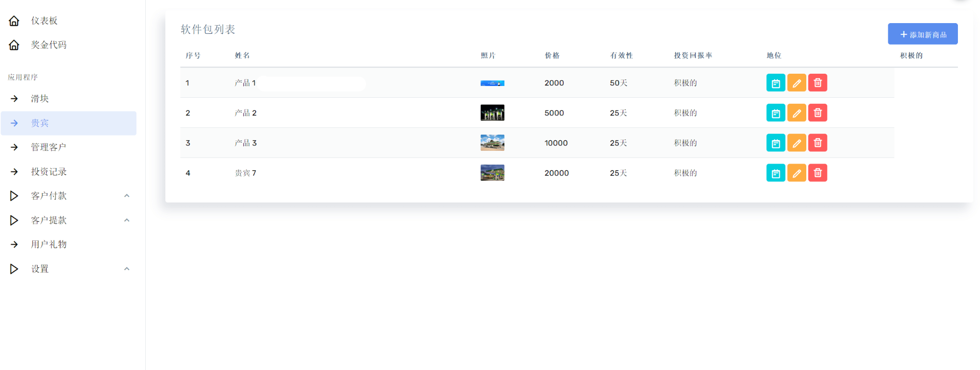
Task: Open 投资记录 menu item
Action: 49,171
